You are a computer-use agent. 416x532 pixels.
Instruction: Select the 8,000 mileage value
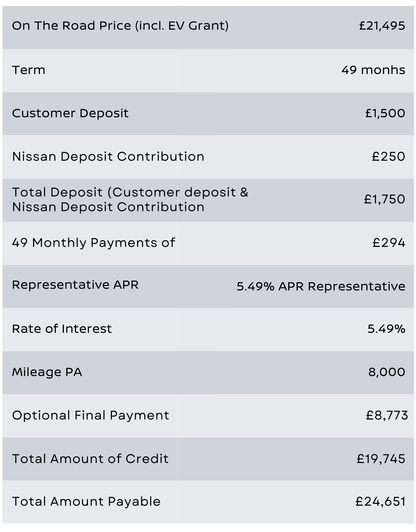[387, 372]
